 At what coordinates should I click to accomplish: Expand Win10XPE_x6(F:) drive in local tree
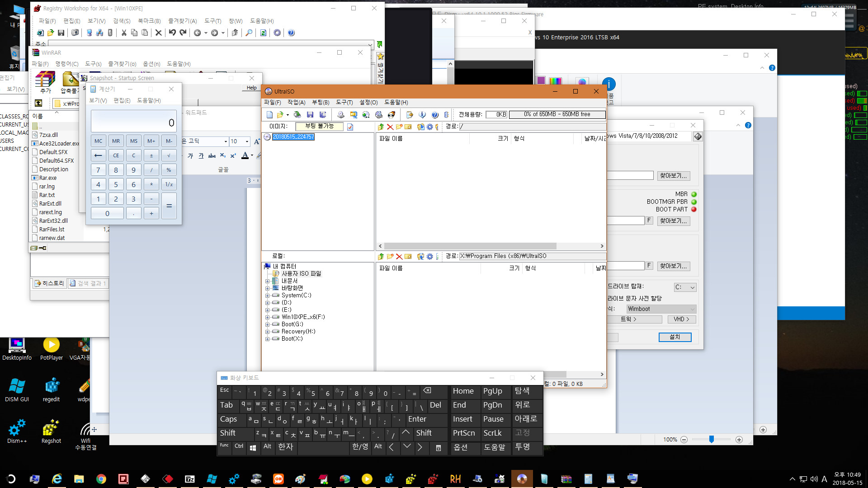[267, 317]
